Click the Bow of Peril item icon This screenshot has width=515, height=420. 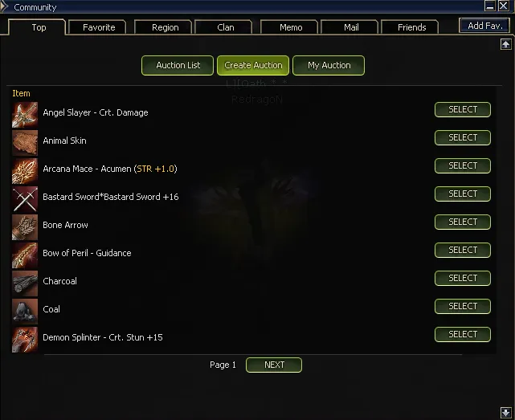pos(25,255)
